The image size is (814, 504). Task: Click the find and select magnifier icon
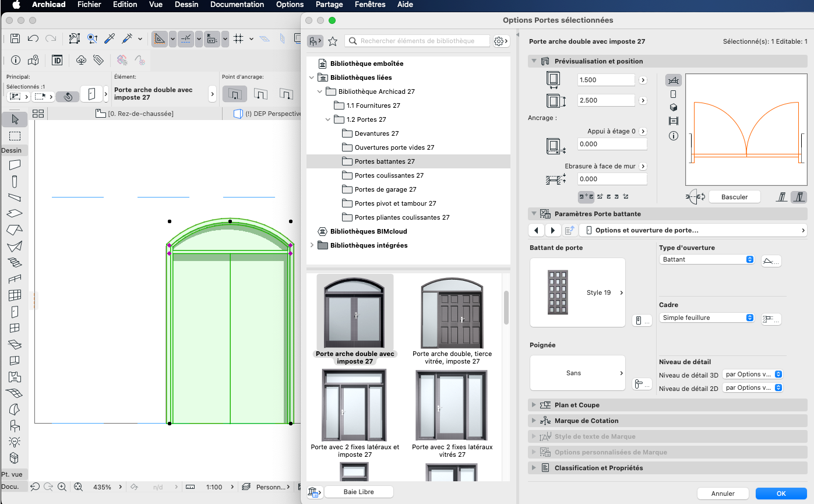pos(92,38)
